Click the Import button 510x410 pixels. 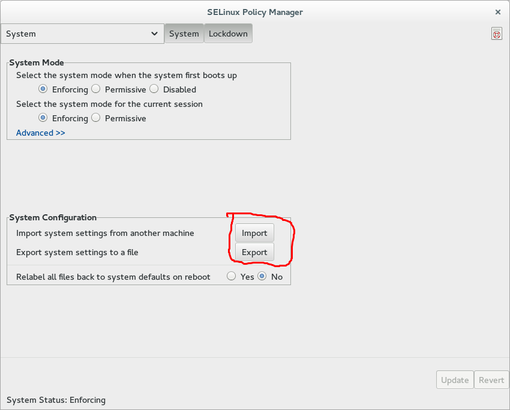pyautogui.click(x=254, y=233)
